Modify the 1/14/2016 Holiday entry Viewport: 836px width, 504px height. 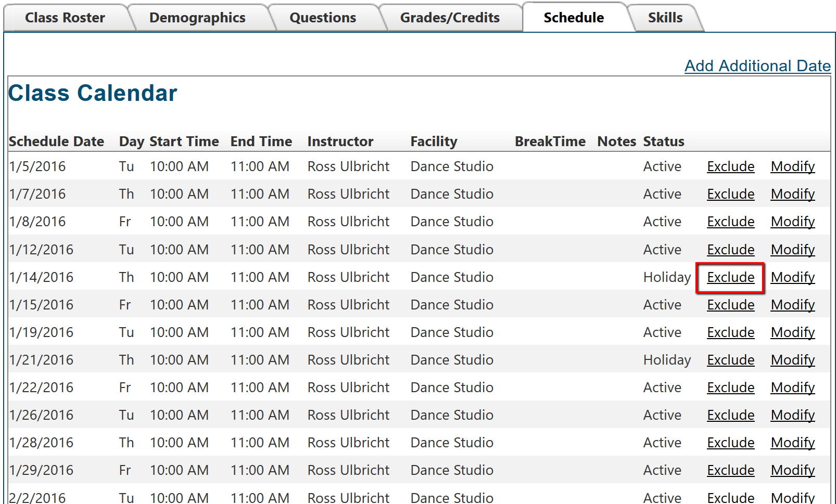(792, 277)
